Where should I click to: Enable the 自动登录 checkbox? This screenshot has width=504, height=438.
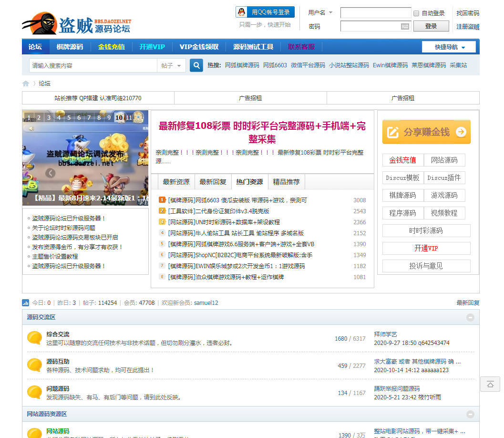click(x=416, y=13)
